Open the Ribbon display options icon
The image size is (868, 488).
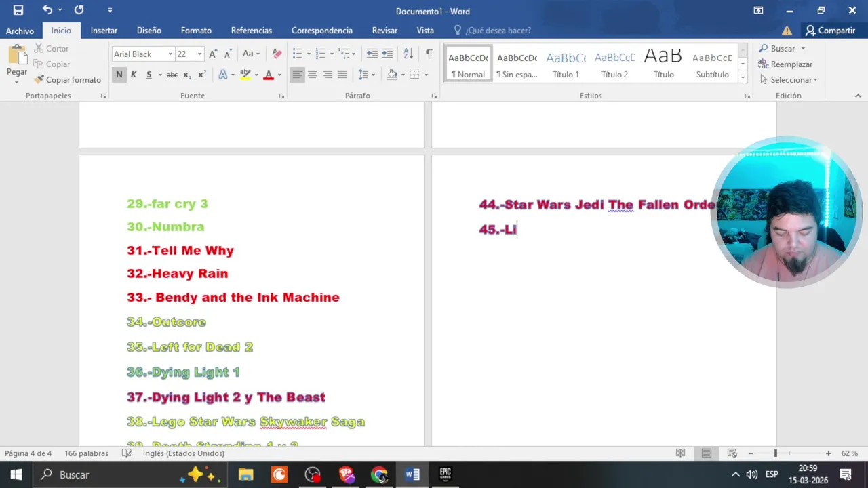tap(758, 10)
